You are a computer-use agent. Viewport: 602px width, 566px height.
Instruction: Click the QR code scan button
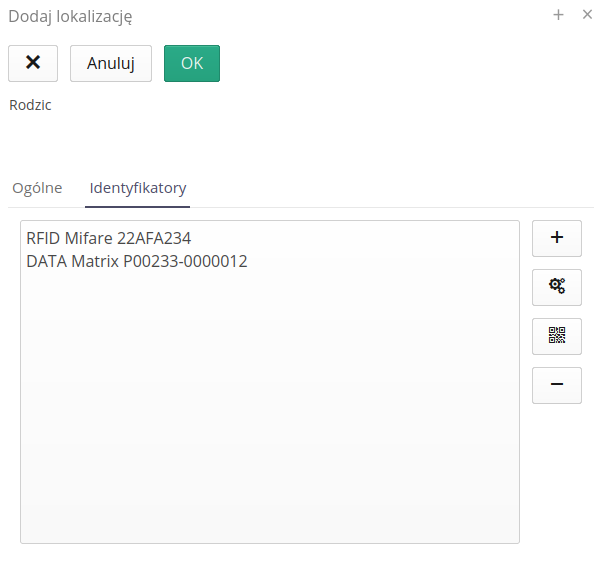point(557,336)
